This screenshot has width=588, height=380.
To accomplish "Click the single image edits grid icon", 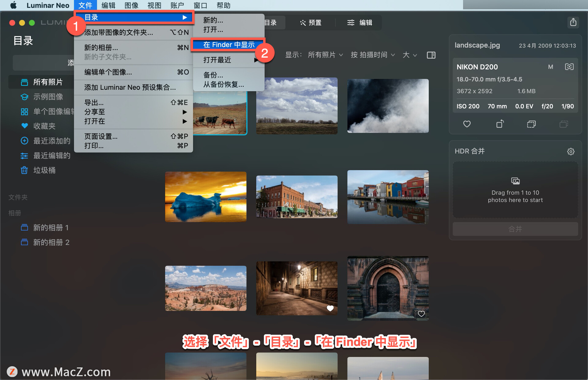I will [x=24, y=112].
